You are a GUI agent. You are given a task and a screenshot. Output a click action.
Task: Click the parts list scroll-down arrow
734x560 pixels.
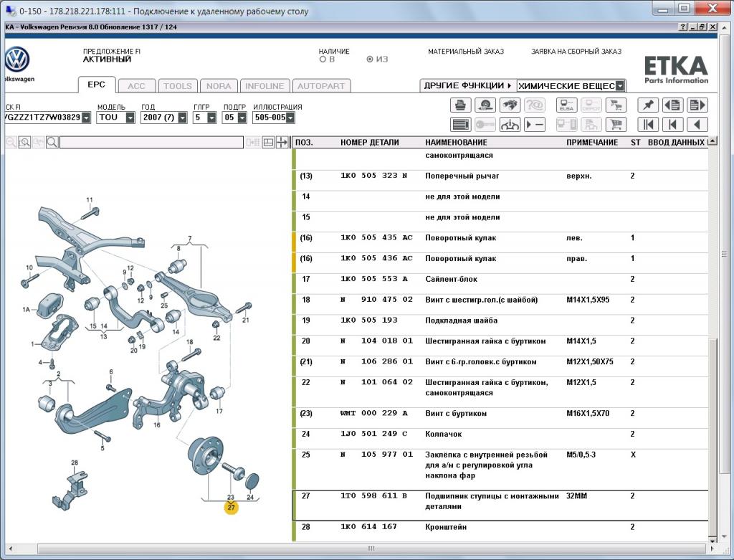coord(712,538)
